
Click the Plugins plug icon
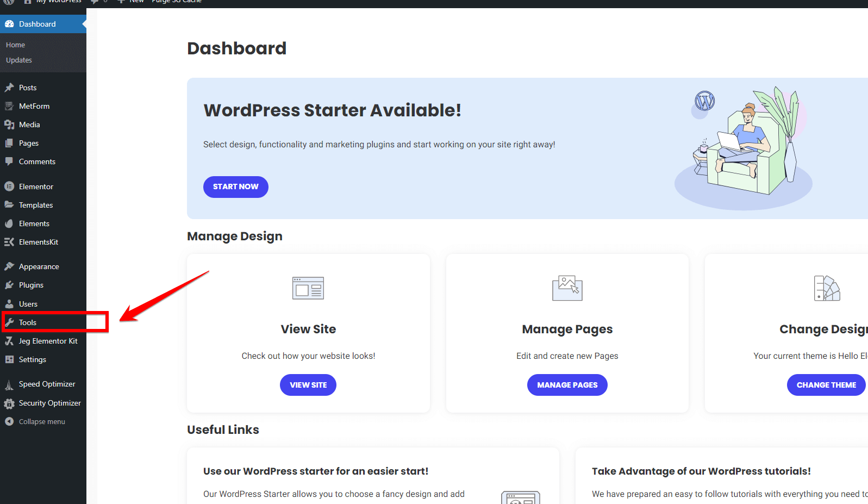[x=9, y=285]
